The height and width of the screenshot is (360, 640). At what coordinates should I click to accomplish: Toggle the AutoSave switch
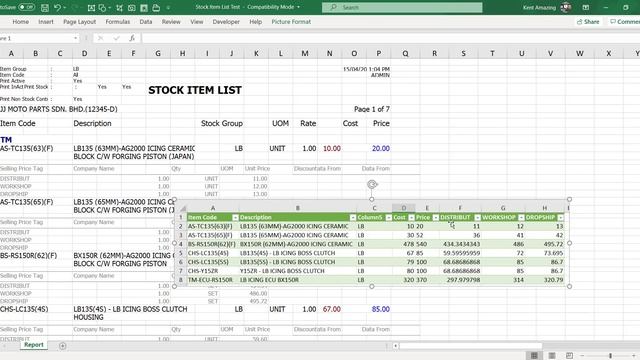point(27,7)
